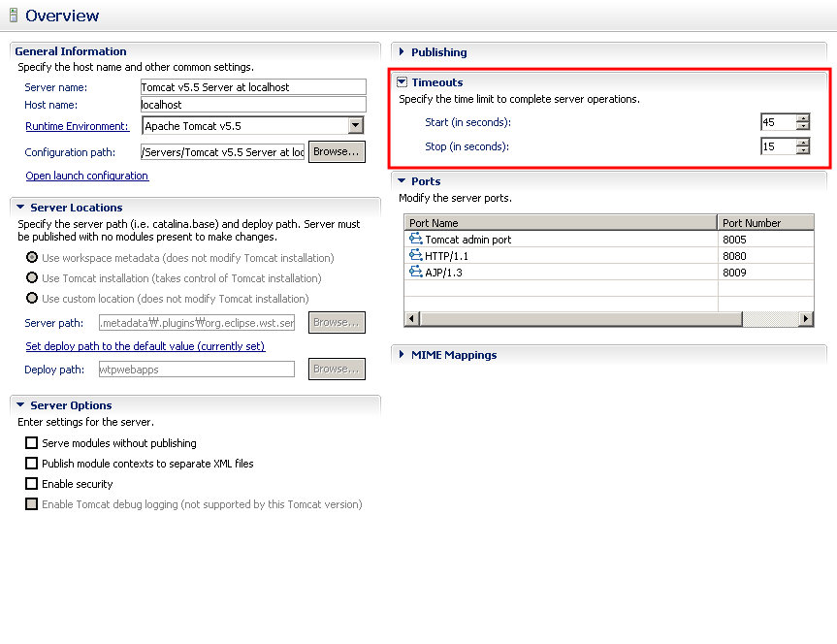Viewport: 837px width, 644px height.
Task: Increase the Stop timeout value
Action: (x=803, y=142)
